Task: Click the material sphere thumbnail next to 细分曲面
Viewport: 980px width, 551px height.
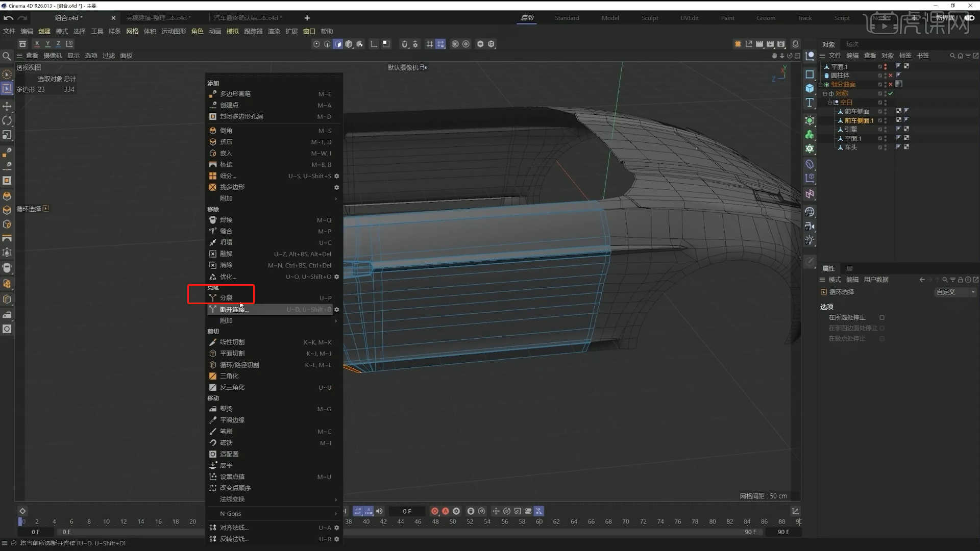Action: (899, 84)
